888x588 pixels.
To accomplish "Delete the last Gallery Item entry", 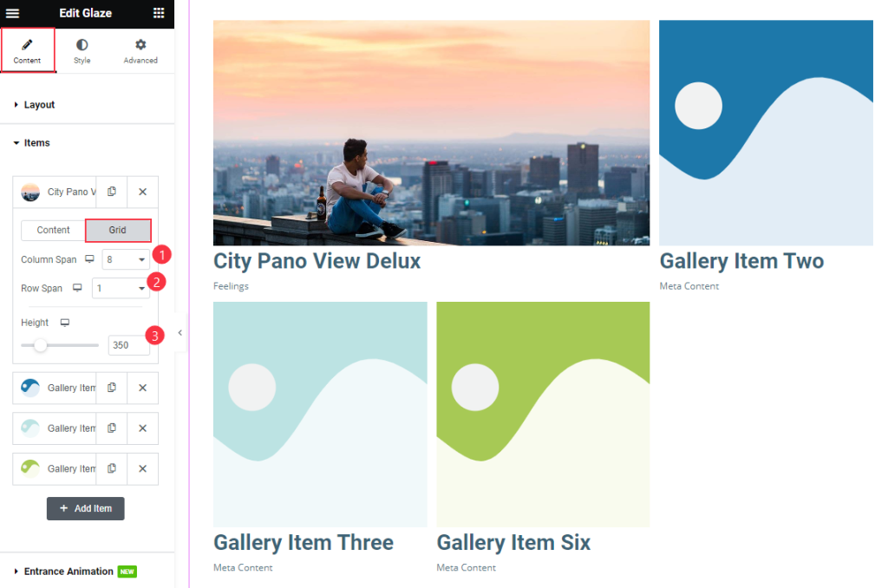I will (x=143, y=469).
